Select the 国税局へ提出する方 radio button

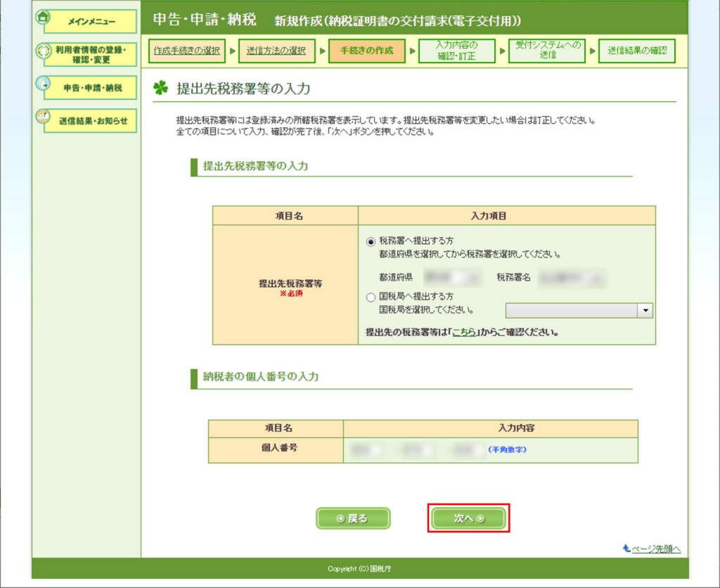371,297
